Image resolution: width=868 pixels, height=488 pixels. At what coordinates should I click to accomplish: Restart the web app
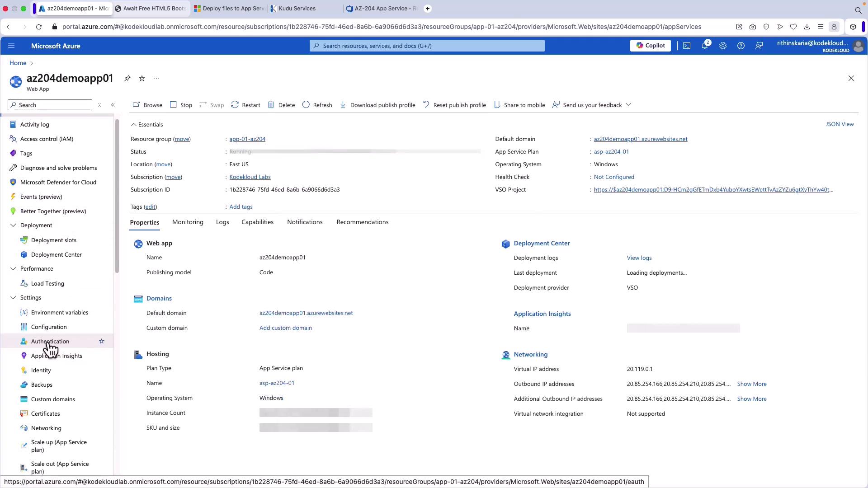(x=245, y=105)
